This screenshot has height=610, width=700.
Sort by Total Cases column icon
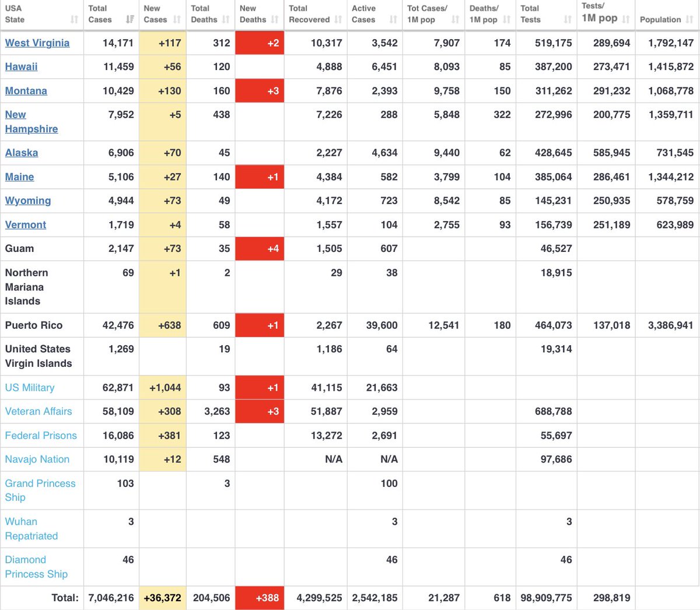pyautogui.click(x=129, y=19)
